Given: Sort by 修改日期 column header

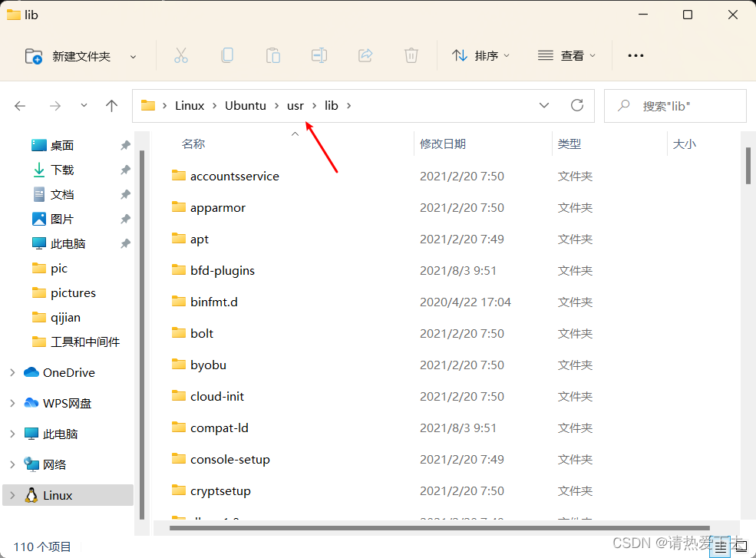Looking at the screenshot, I should click(x=443, y=144).
